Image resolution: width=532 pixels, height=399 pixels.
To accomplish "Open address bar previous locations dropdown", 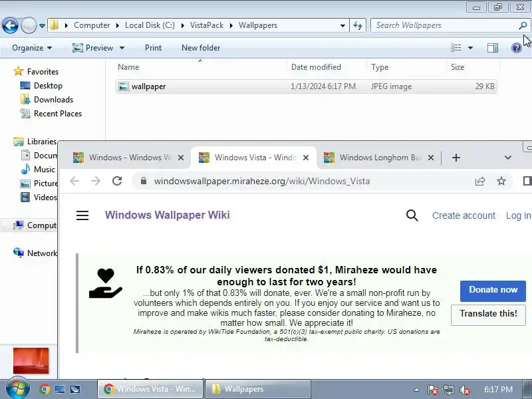I will tap(342, 25).
